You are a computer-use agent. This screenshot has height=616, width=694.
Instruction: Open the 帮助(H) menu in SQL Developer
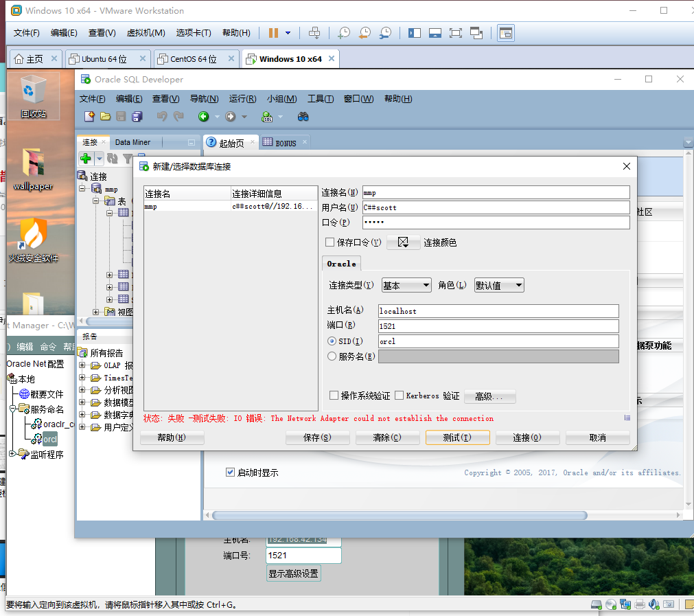397,98
